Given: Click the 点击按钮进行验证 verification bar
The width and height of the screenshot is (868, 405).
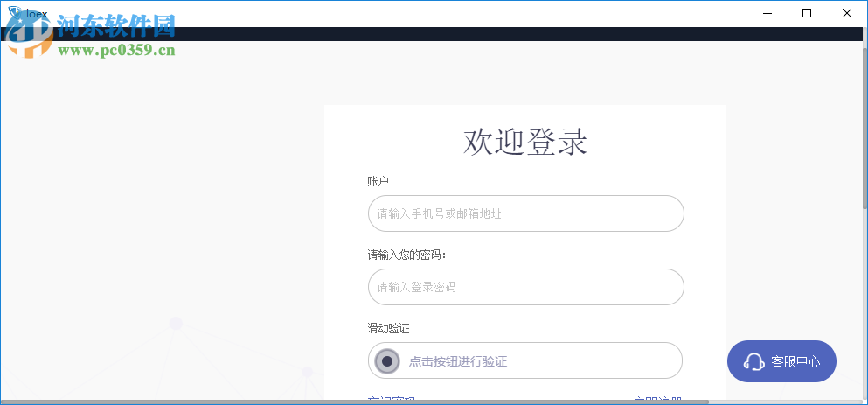Looking at the screenshot, I should click(524, 360).
